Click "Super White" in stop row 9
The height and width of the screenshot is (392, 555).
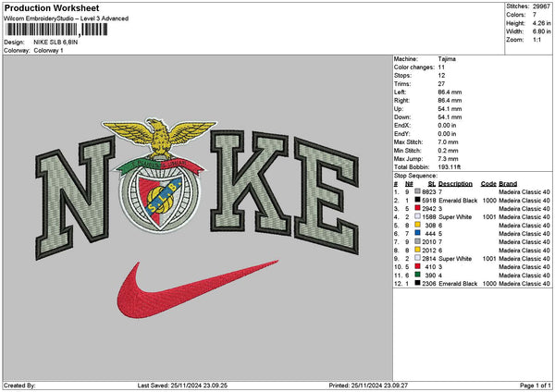[455, 259]
